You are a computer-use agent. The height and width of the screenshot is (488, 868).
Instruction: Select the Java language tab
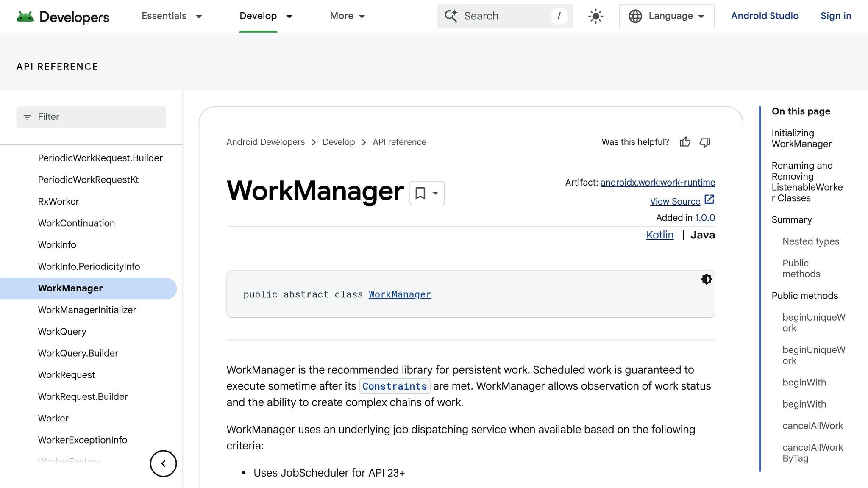coord(702,235)
